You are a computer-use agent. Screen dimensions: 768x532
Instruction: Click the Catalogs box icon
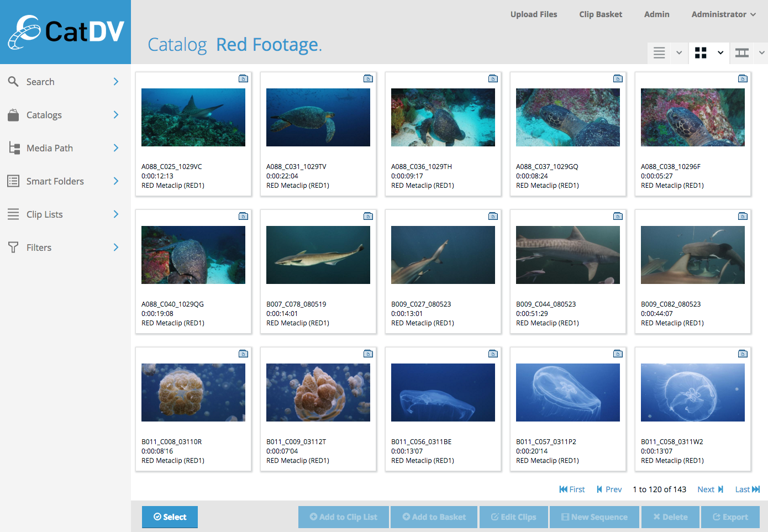(x=13, y=115)
